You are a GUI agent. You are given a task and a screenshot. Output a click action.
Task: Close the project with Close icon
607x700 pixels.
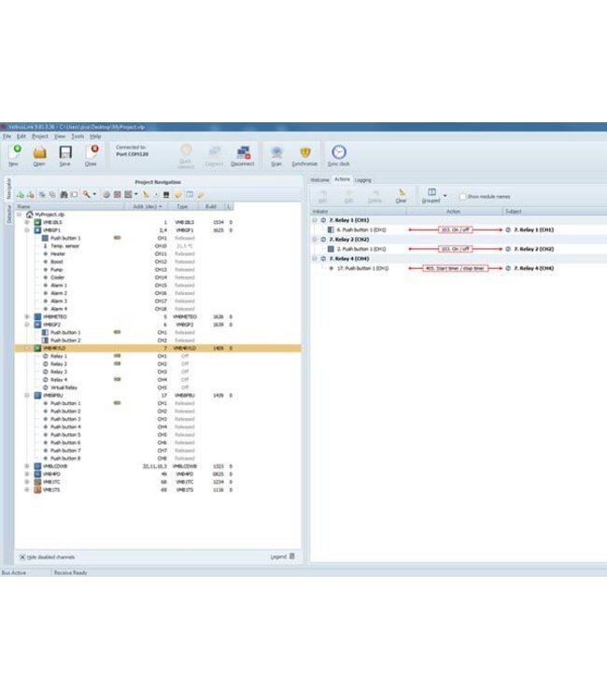[92, 152]
